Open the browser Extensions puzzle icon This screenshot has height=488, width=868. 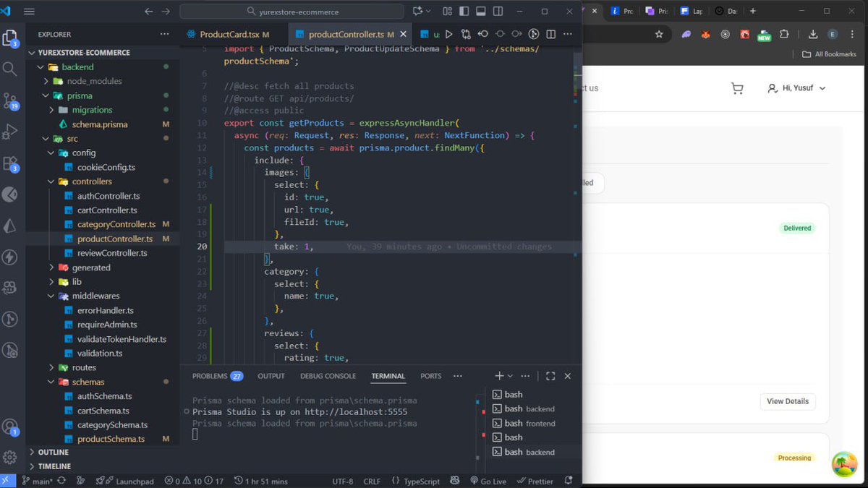[x=784, y=34]
